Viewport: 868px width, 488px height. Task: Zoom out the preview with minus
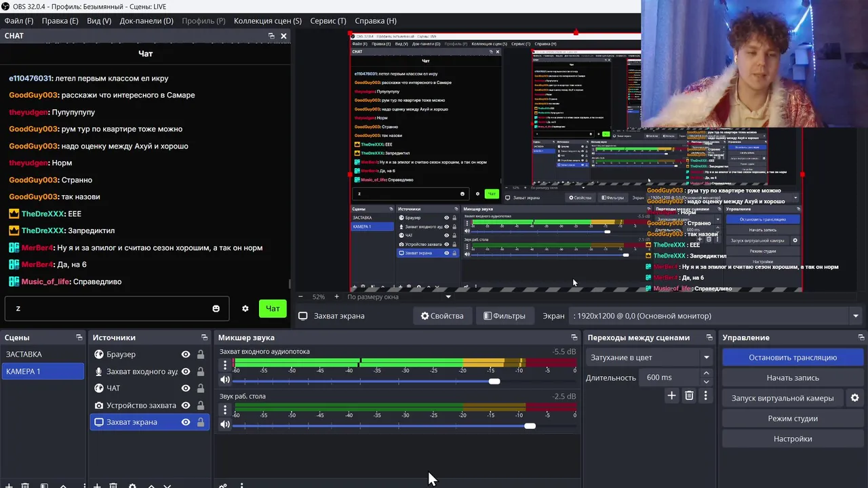(300, 297)
